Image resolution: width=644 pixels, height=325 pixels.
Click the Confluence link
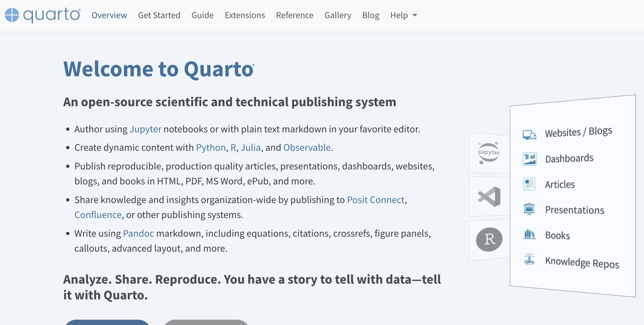98,215
